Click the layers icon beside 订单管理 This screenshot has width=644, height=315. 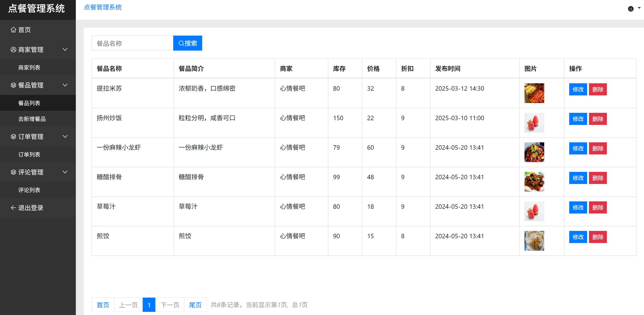pyautogui.click(x=13, y=137)
